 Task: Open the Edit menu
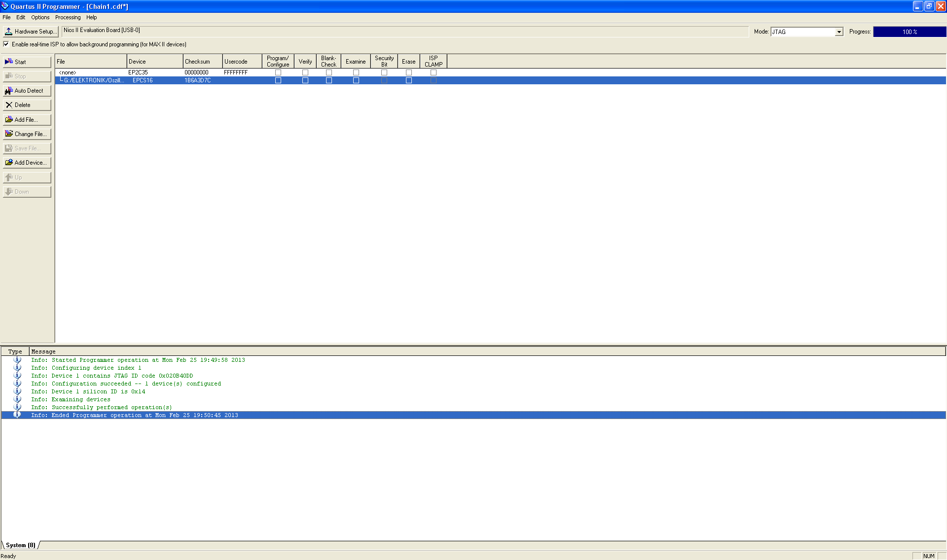21,17
